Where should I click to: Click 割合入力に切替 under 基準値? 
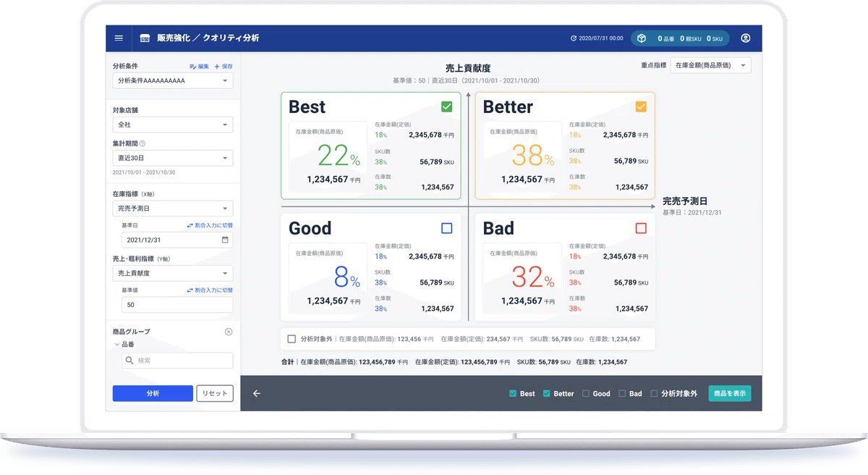(x=210, y=290)
